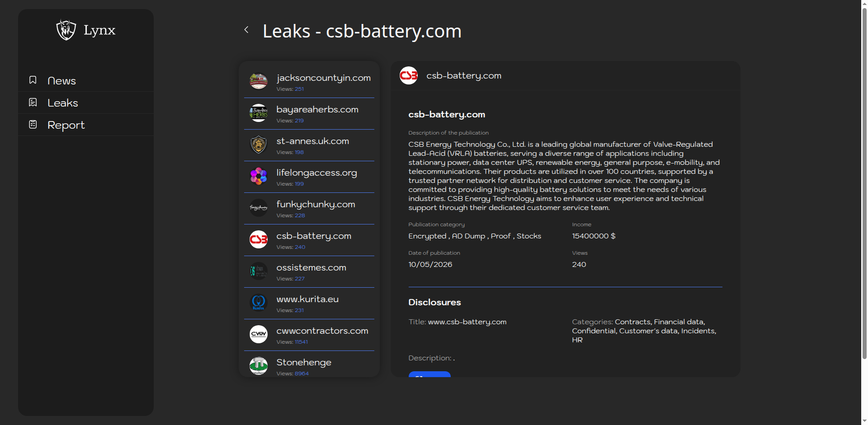Click the 'Income' label
The height and width of the screenshot is (425, 868).
581,224
